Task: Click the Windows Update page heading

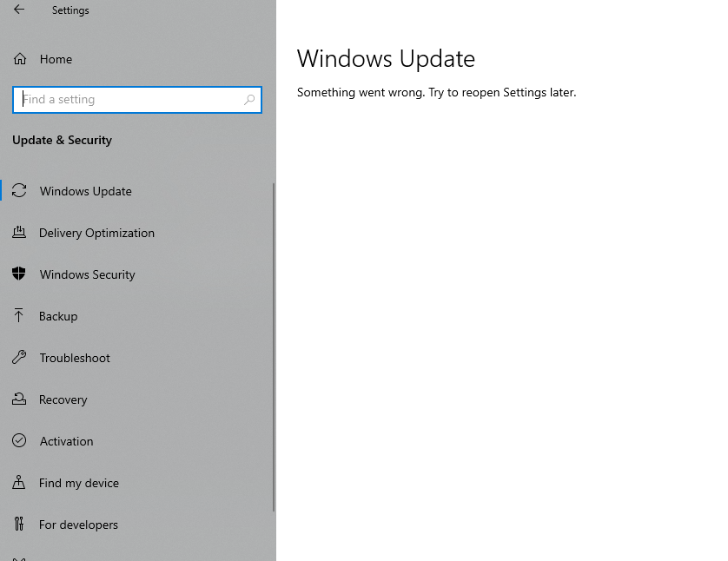Action: click(386, 59)
